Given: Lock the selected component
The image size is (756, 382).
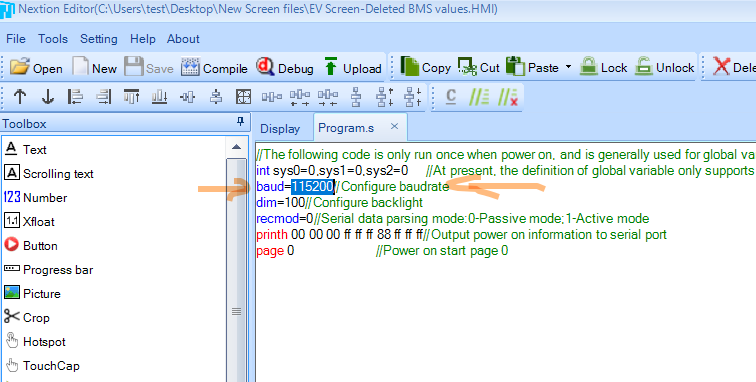Looking at the screenshot, I should click(603, 67).
